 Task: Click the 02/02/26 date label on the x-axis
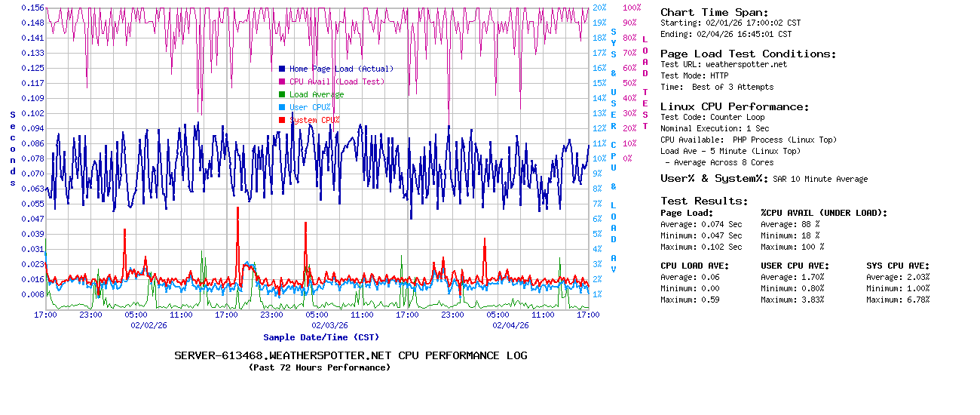[149, 325]
